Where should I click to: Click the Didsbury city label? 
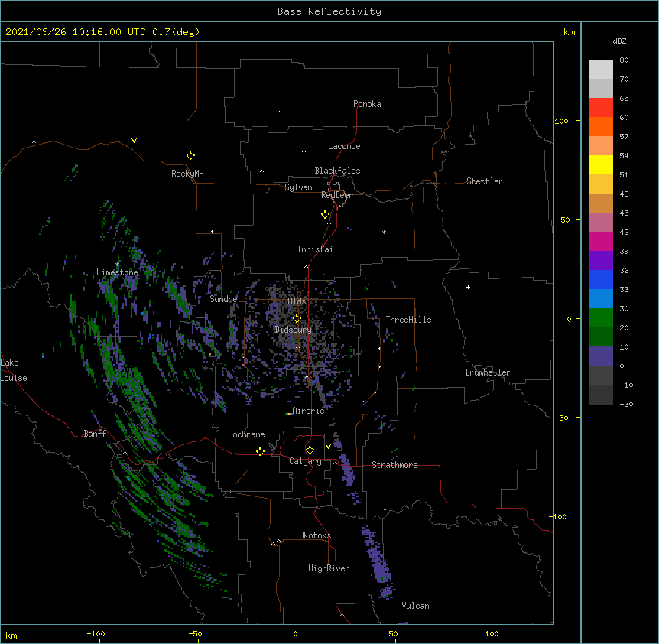coord(293,330)
